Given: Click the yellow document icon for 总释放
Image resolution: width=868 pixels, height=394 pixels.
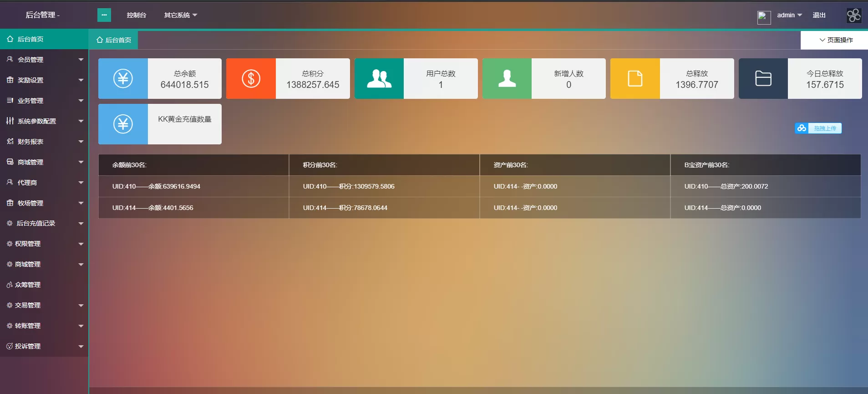Looking at the screenshot, I should pos(635,78).
